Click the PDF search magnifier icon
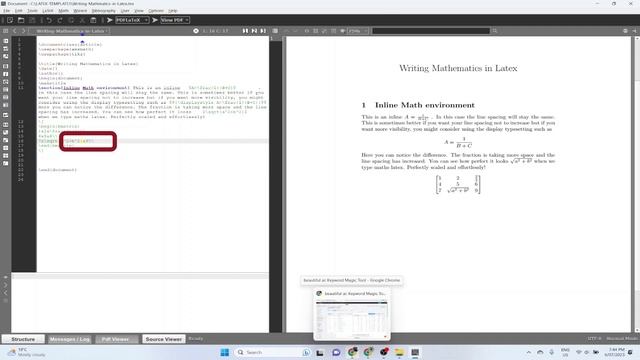Viewport: 640px width, 360px height. point(495,31)
